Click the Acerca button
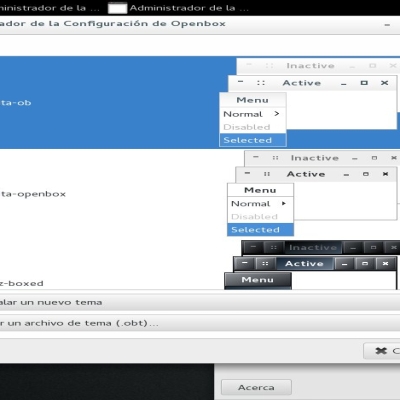This screenshot has width=400, height=400. (x=256, y=387)
